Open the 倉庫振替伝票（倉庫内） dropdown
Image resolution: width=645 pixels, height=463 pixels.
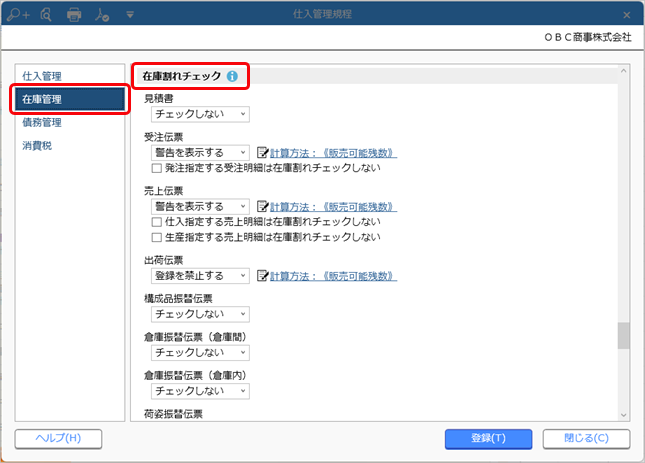click(x=200, y=391)
